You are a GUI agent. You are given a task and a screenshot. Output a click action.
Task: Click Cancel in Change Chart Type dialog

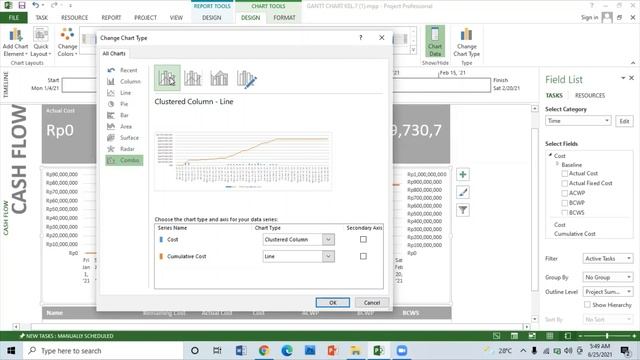coord(372,303)
